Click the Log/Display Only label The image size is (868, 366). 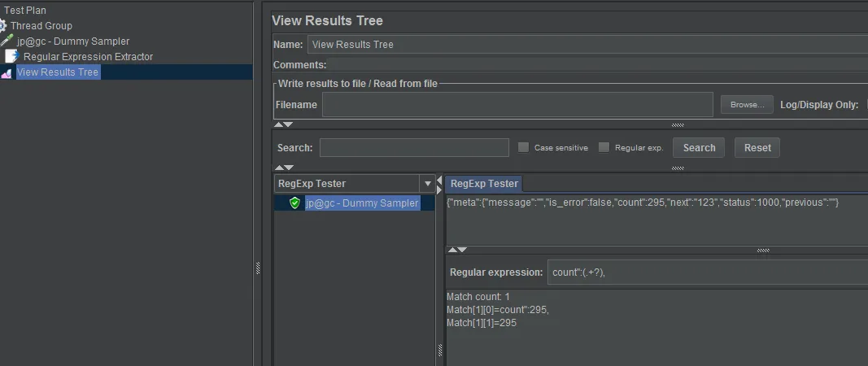click(x=819, y=105)
